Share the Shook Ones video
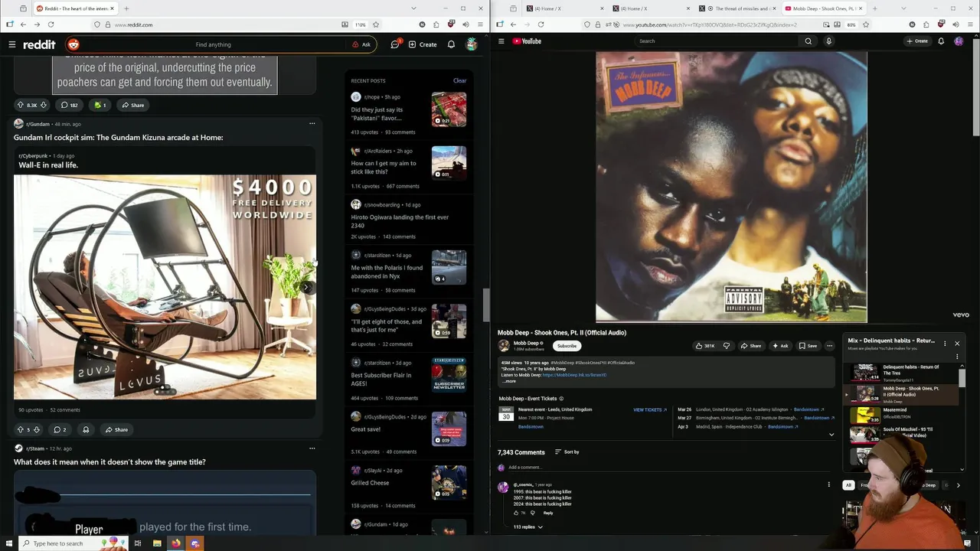This screenshot has width=980, height=551. (x=750, y=346)
